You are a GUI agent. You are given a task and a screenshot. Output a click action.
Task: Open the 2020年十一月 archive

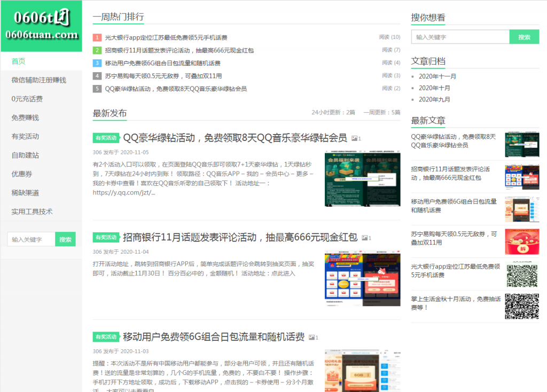(x=437, y=76)
